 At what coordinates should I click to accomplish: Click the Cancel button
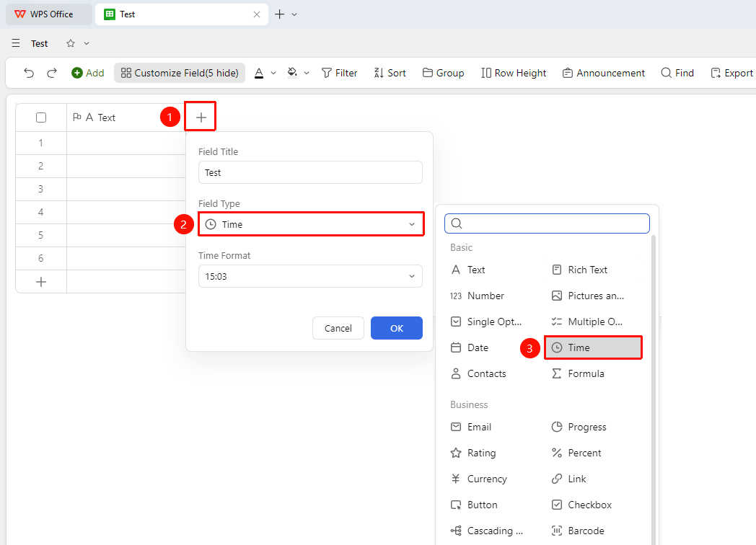click(338, 328)
